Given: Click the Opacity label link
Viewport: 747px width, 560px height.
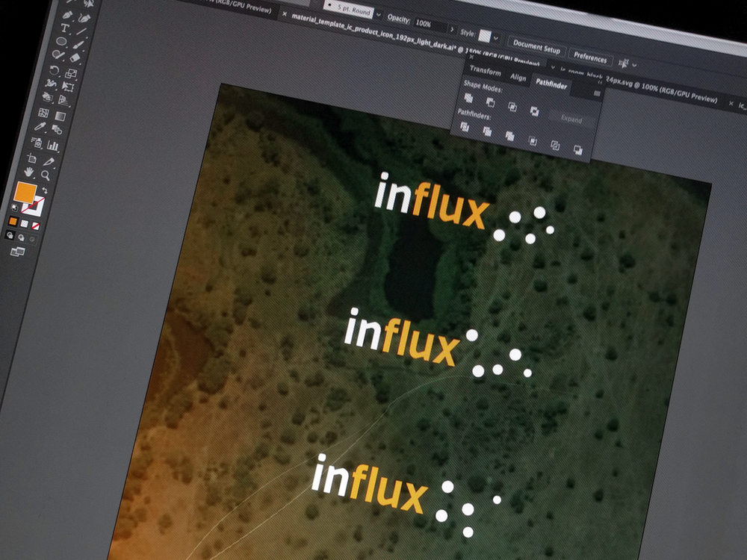Looking at the screenshot, I should tap(398, 19).
